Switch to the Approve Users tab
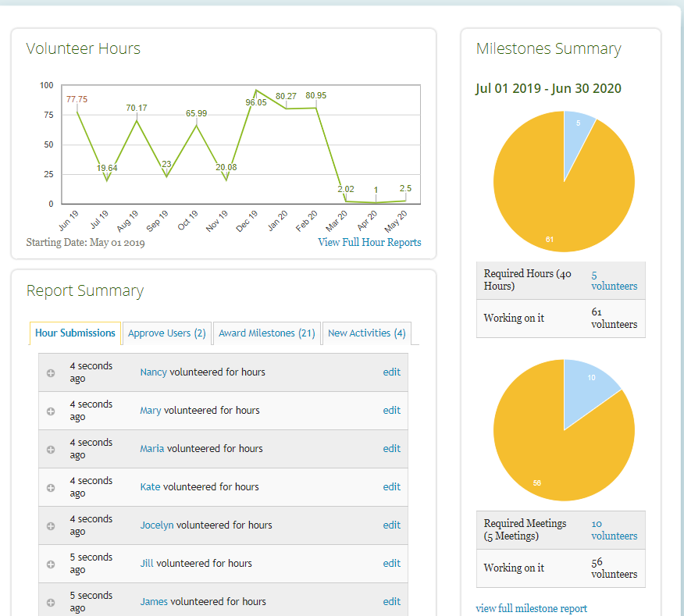684x616 pixels. point(166,333)
